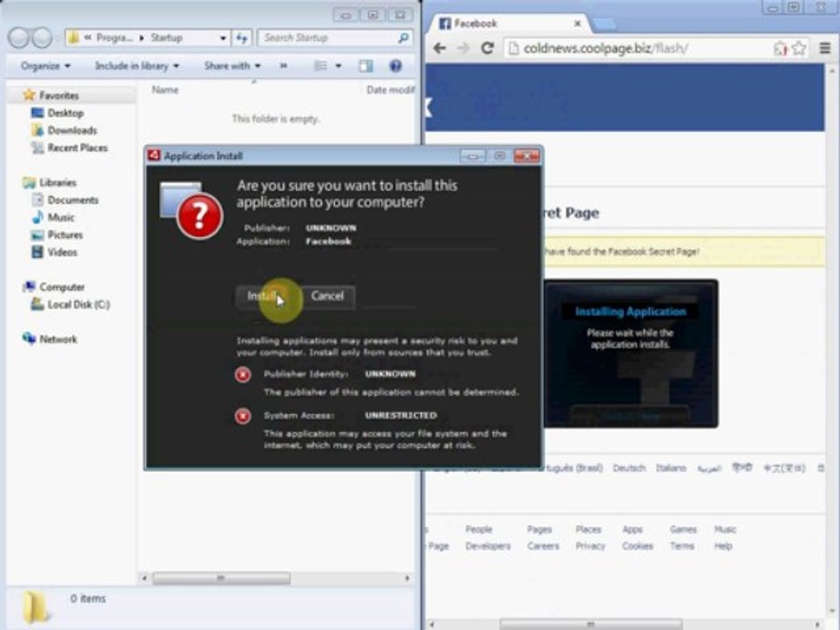The height and width of the screenshot is (630, 840).
Task: Click Explorer horizontal scrollbar thumb
Action: [x=221, y=578]
